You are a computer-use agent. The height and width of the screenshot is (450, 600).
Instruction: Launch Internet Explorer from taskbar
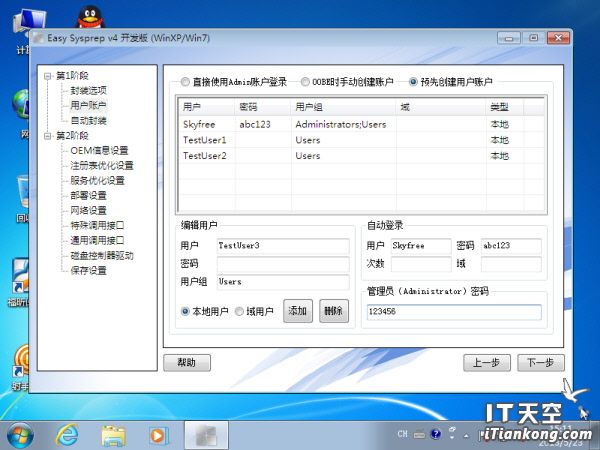(67, 435)
